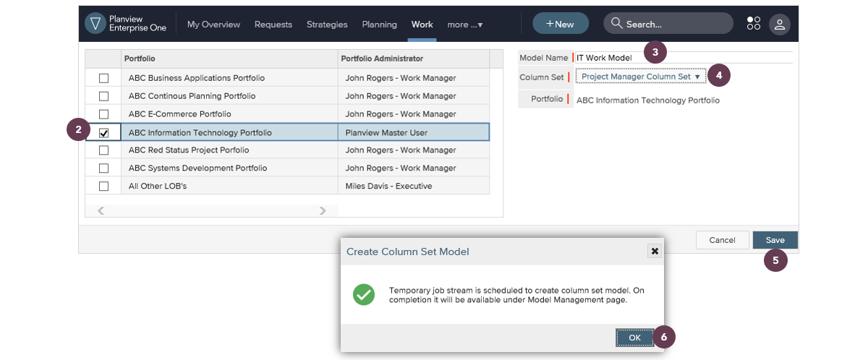The width and height of the screenshot is (868, 360).
Task: Go to My Overview
Action: 213,24
